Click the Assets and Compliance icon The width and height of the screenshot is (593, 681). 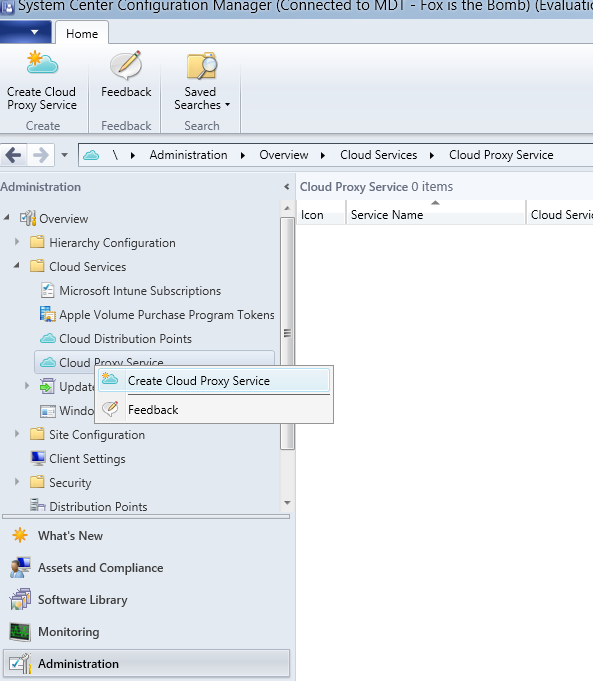[20, 568]
